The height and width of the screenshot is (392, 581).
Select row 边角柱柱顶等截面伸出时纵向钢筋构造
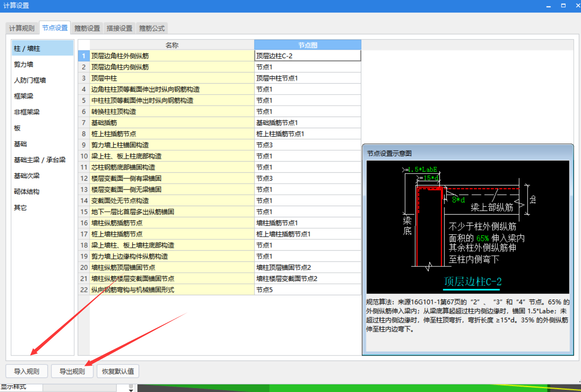click(x=172, y=89)
